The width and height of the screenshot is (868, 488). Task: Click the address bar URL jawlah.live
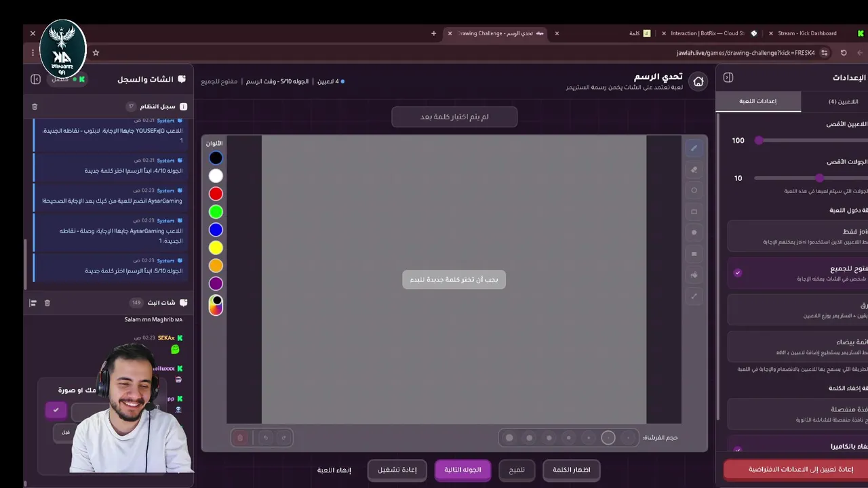[746, 53]
